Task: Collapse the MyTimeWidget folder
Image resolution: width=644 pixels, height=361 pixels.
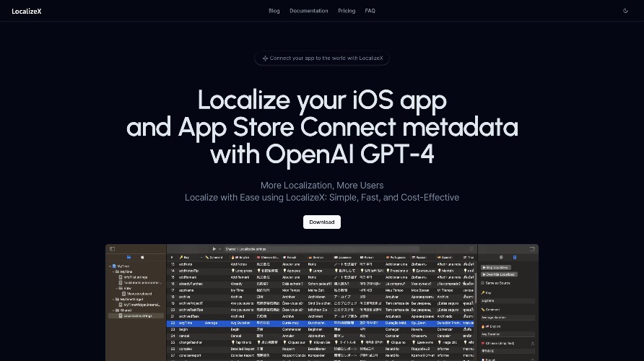Action: coord(113,300)
